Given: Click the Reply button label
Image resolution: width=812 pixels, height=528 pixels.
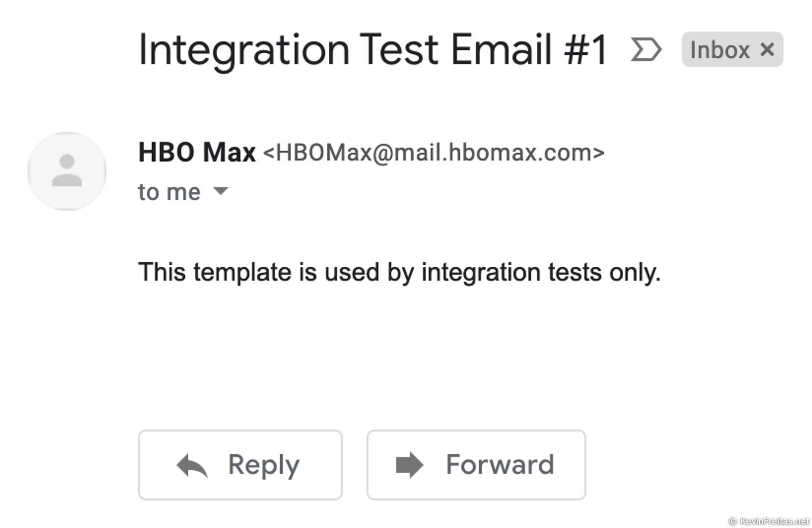Looking at the screenshot, I should [x=264, y=465].
